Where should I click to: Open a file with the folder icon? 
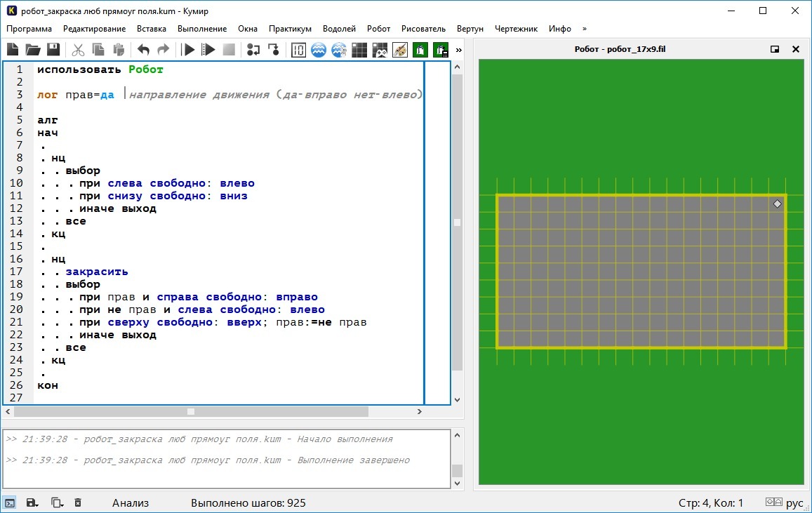click(x=33, y=50)
